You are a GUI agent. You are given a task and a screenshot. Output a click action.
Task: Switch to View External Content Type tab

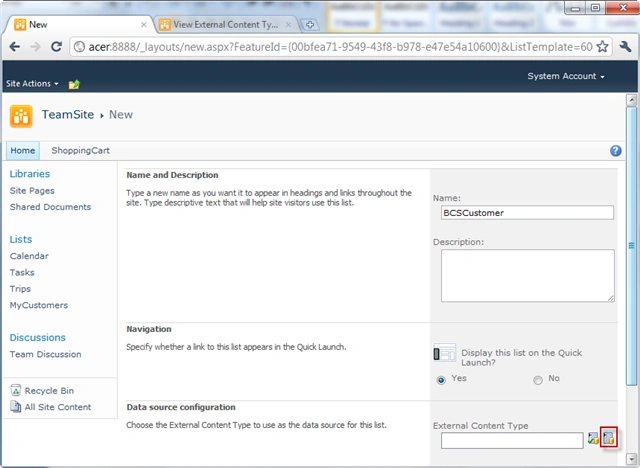(226, 25)
